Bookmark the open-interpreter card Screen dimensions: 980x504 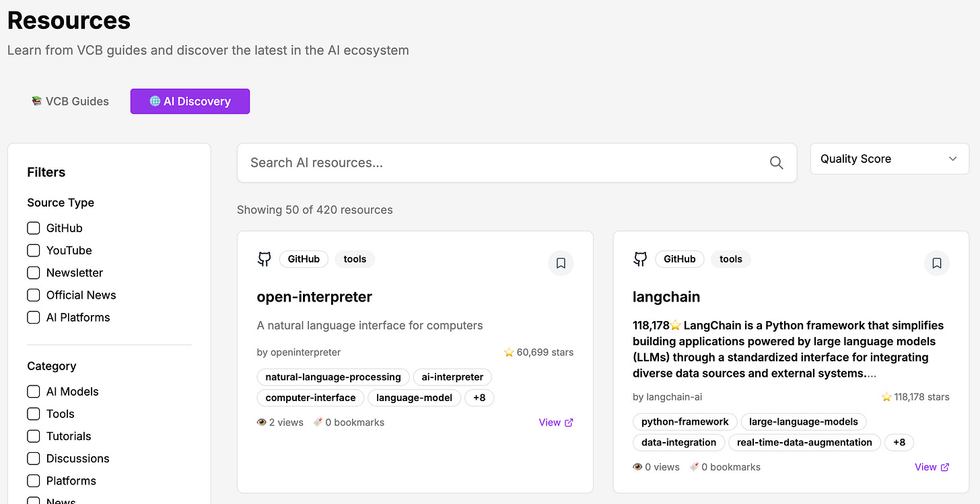(561, 263)
